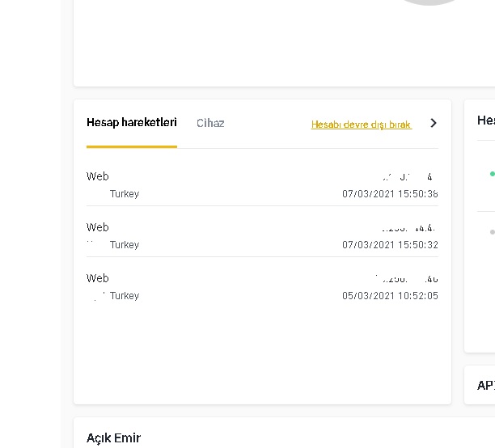Screen dimensions: 495x448
Task: Click the right chevron arrow beside the disable link
Action: 434,124
